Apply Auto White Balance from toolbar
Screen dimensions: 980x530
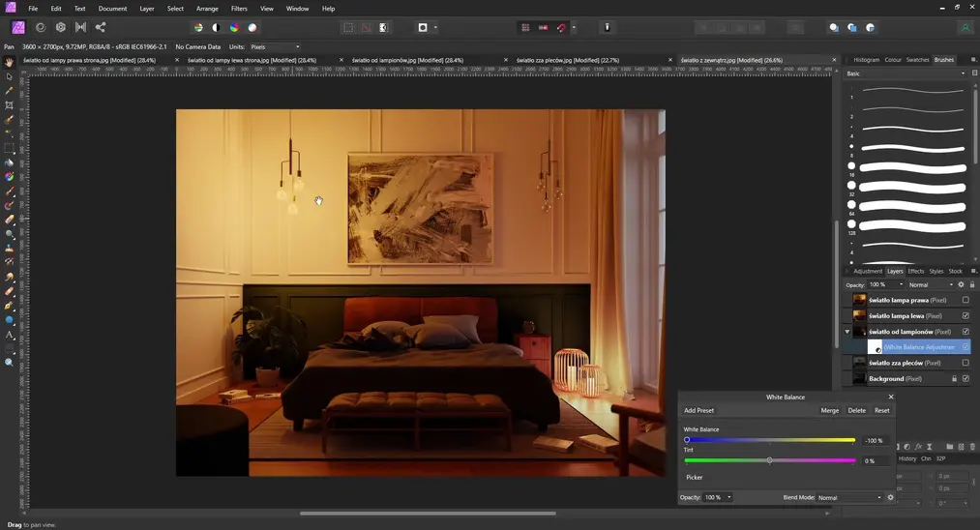pyautogui.click(x=252, y=27)
